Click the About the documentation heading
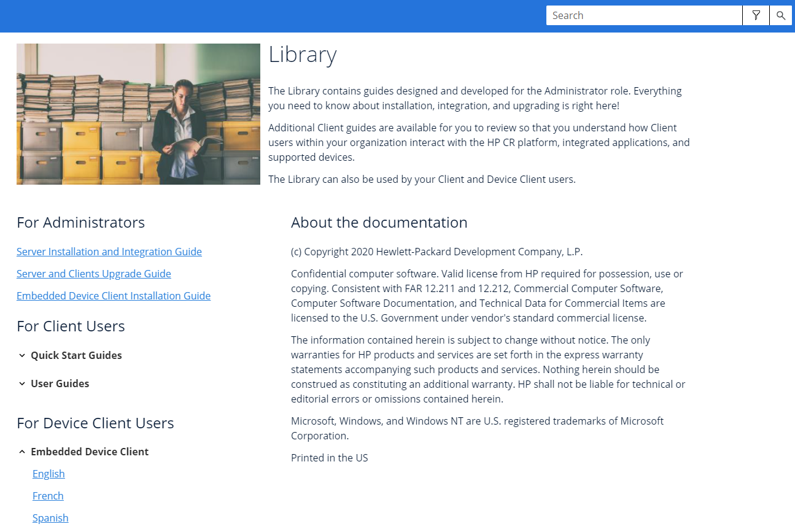The height and width of the screenshot is (532, 795). tap(379, 222)
